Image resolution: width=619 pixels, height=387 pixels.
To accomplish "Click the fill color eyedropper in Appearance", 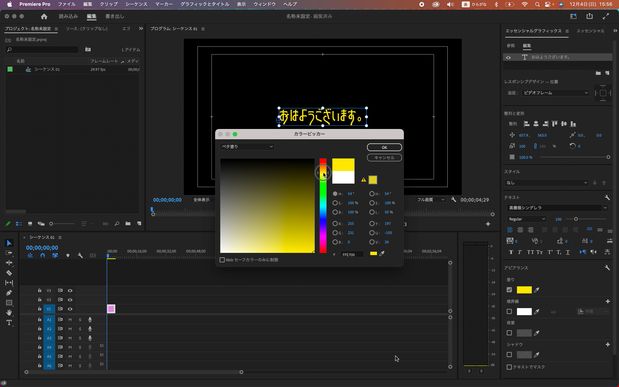I will [537, 290].
